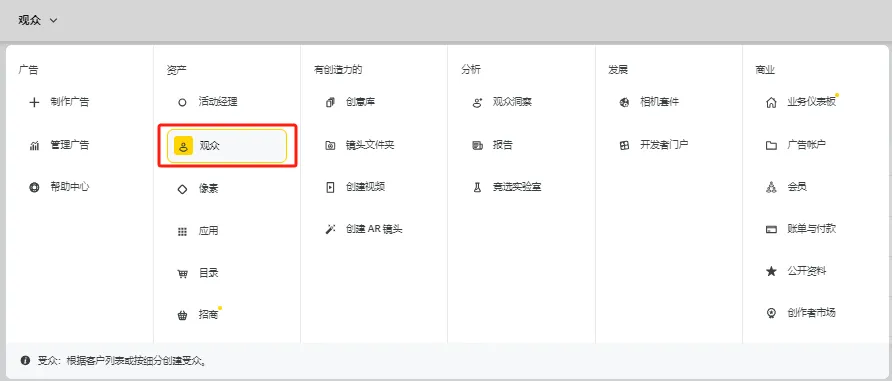Click the 分析 column heading
Viewport: 892px width, 381px height.
click(x=471, y=70)
